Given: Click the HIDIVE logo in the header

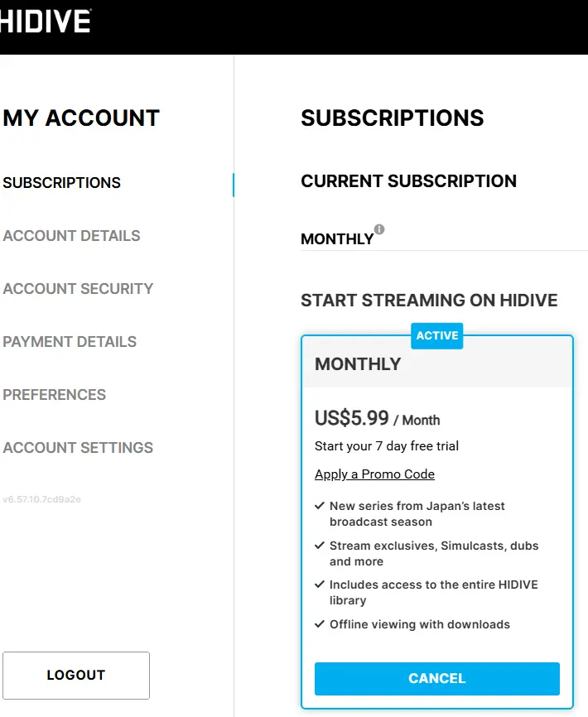Looking at the screenshot, I should pos(46,21).
